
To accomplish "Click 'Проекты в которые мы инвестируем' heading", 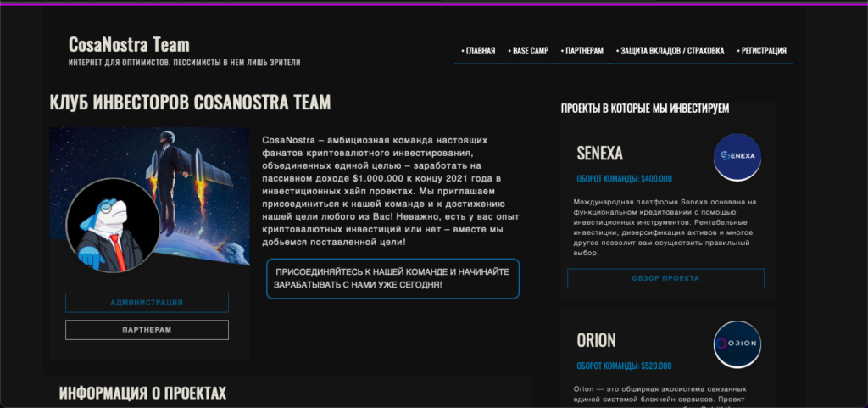I will click(645, 109).
